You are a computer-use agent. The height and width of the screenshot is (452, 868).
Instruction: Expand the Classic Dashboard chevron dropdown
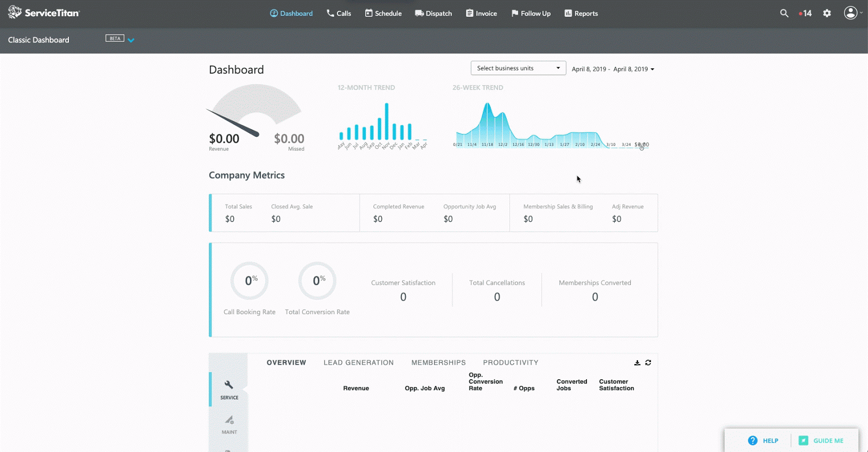click(x=131, y=40)
